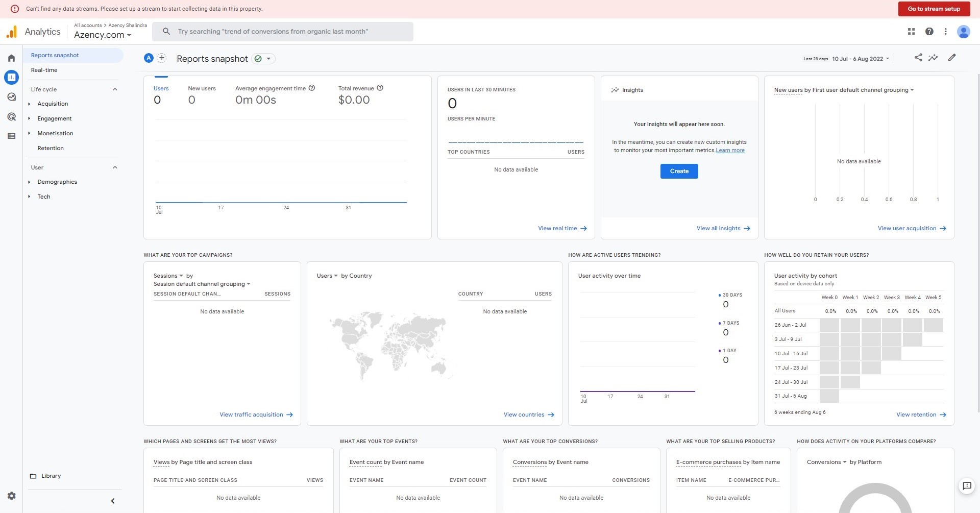Screen dimensions: 980x513
Task: Expand the Acquisition tree item
Action: [x=29, y=104]
